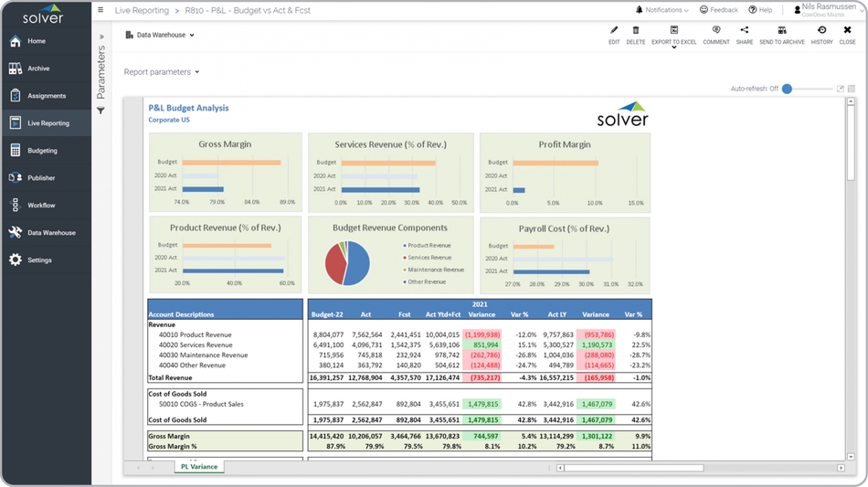Expand the Parameters side panel

pos(101,37)
